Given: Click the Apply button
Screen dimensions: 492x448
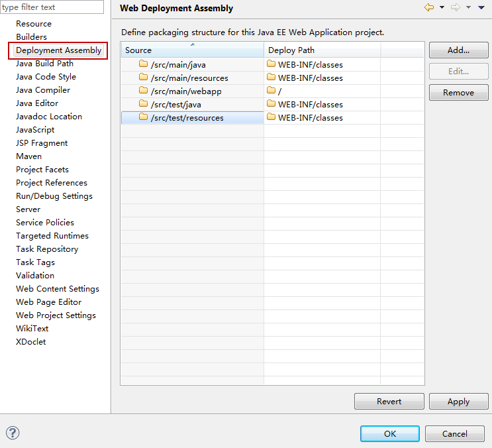Looking at the screenshot, I should pyautogui.click(x=458, y=401).
